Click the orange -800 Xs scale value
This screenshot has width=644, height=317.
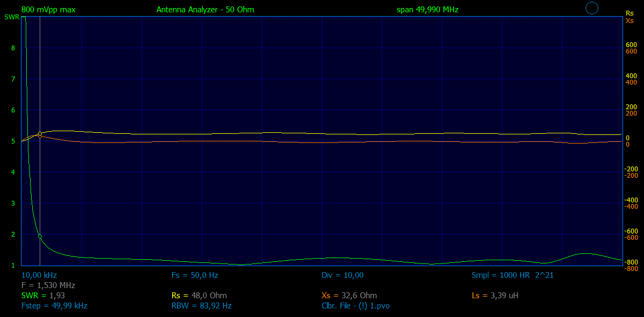click(x=630, y=268)
